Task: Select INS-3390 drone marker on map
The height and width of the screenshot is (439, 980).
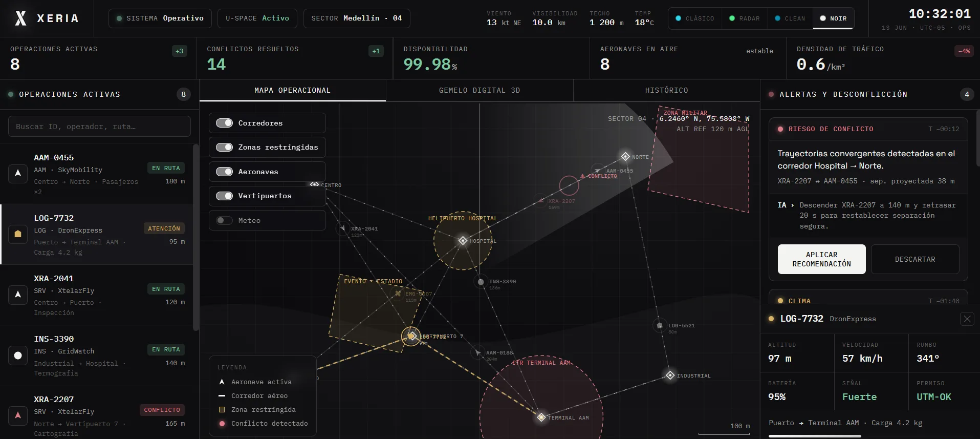Action: tap(480, 282)
